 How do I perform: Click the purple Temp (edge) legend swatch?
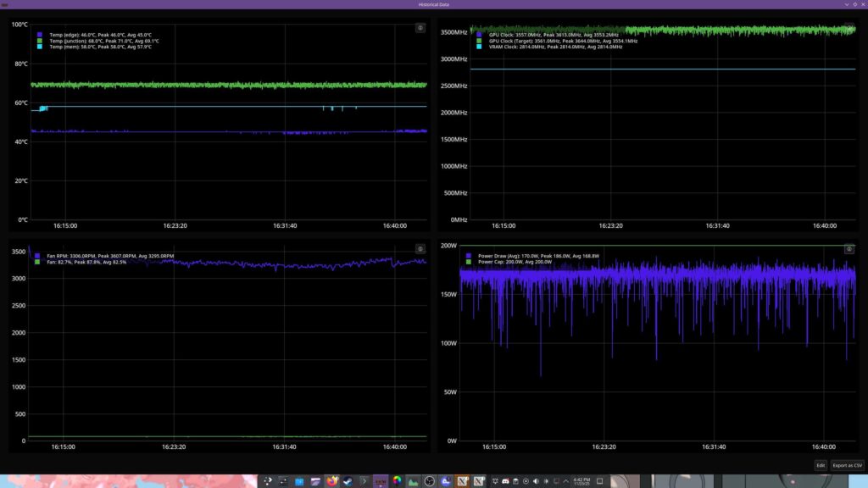click(39, 35)
